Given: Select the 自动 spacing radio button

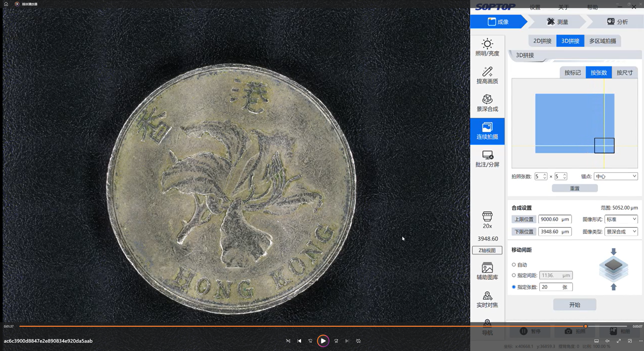Looking at the screenshot, I should tap(514, 265).
